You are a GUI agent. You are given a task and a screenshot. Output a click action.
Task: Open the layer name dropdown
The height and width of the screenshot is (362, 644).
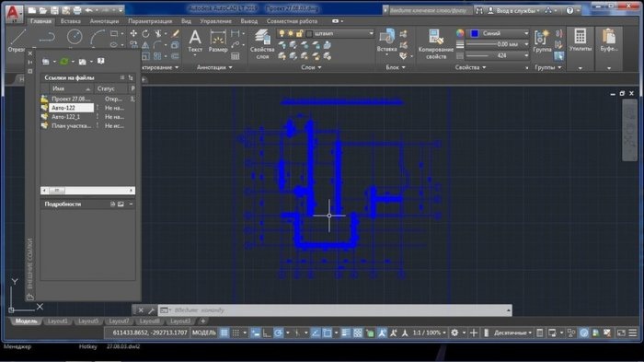coord(372,33)
